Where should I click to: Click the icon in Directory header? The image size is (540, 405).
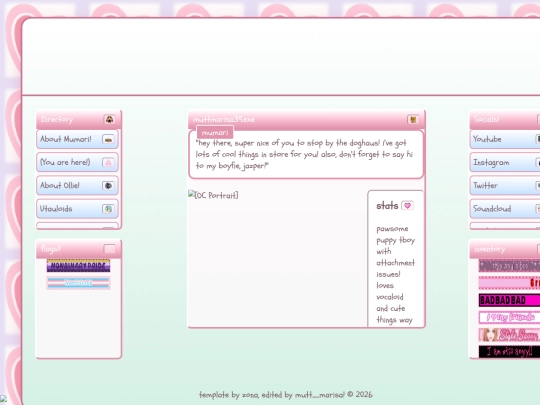110,120
